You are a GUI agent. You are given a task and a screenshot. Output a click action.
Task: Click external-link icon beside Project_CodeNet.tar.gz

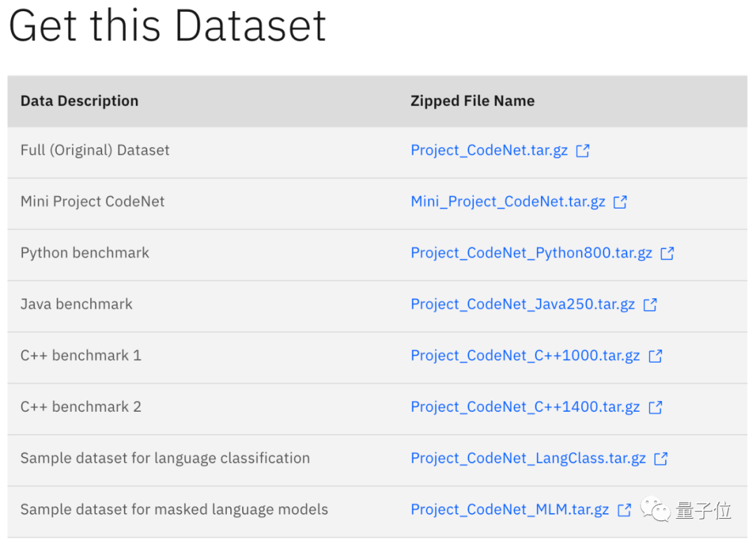click(x=582, y=151)
